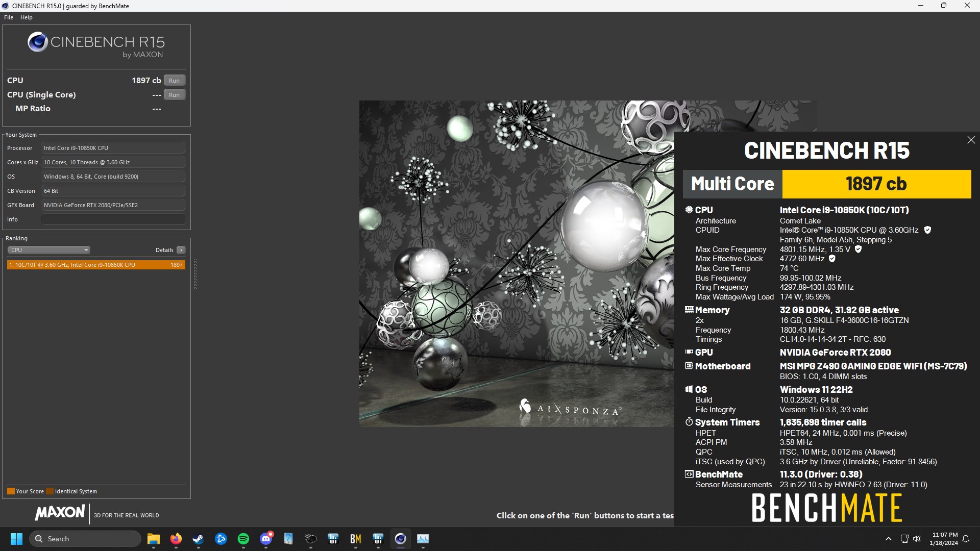The width and height of the screenshot is (980, 551).
Task: Click the verified shield next to CPUID
Action: tap(927, 230)
